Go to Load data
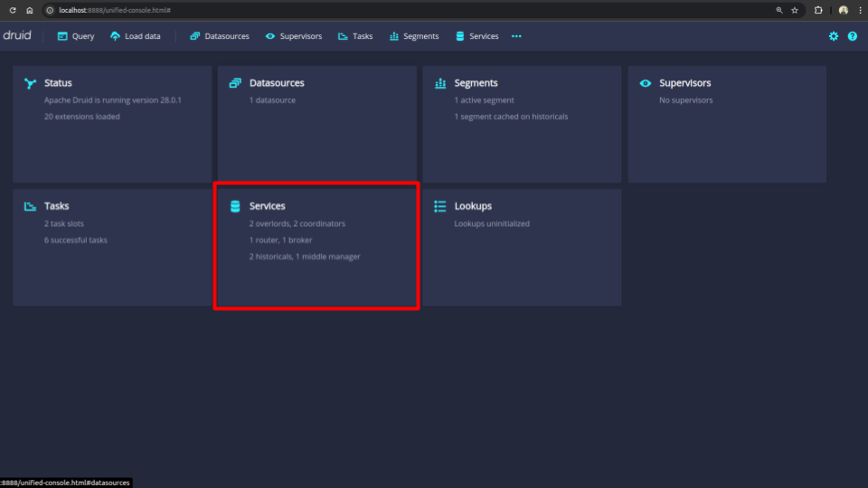Viewport: 868px width, 488px height. click(136, 36)
